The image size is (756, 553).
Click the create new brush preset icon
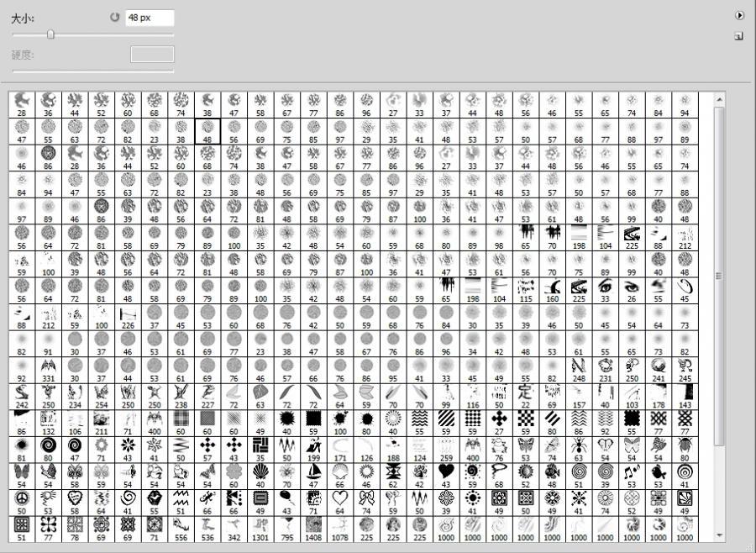(x=738, y=36)
